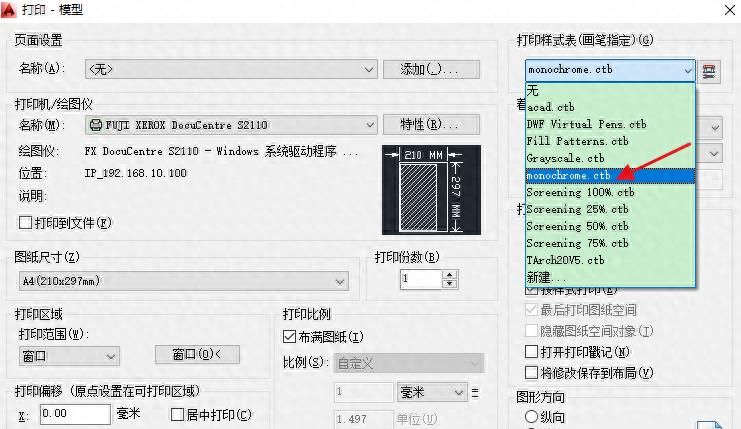The height and width of the screenshot is (429, 741).
Task: Select 纵向 orientation radio button
Action: [x=531, y=416]
